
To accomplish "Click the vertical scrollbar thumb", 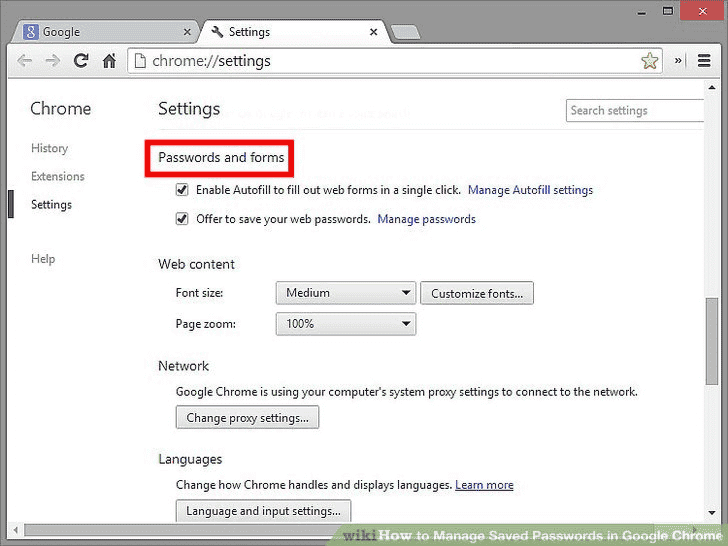I will (x=712, y=341).
